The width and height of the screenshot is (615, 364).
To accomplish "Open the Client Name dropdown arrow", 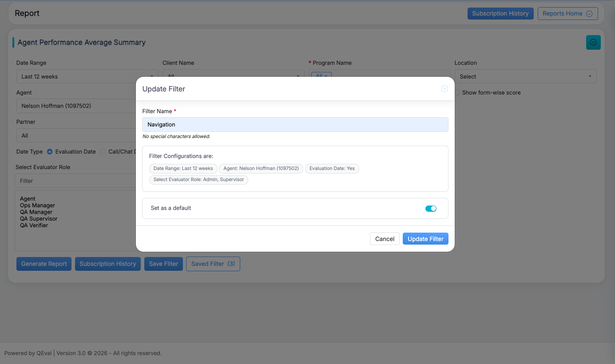I will [x=298, y=76].
